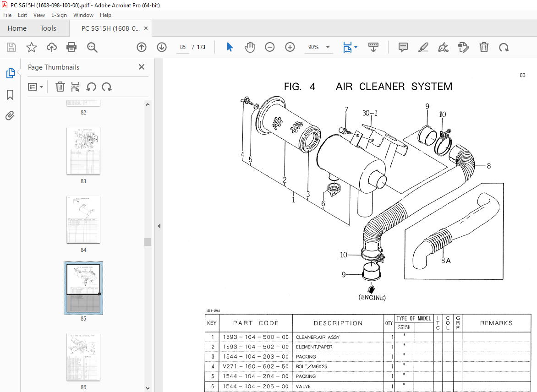Click the read mode keyboard-arrow icon
Screen dimensions: 537x392
tap(373, 47)
